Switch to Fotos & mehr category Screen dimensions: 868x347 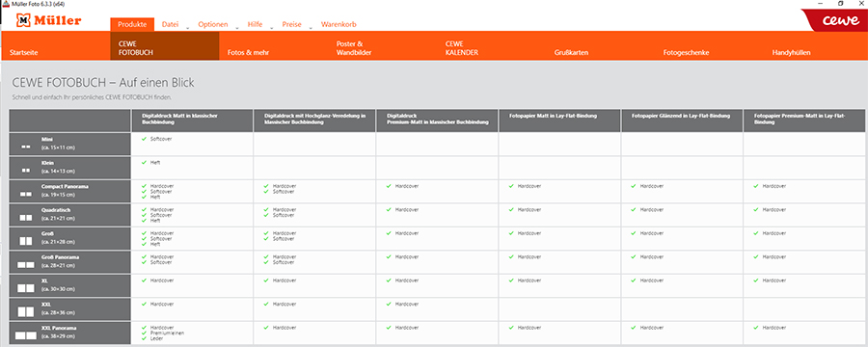(x=248, y=53)
